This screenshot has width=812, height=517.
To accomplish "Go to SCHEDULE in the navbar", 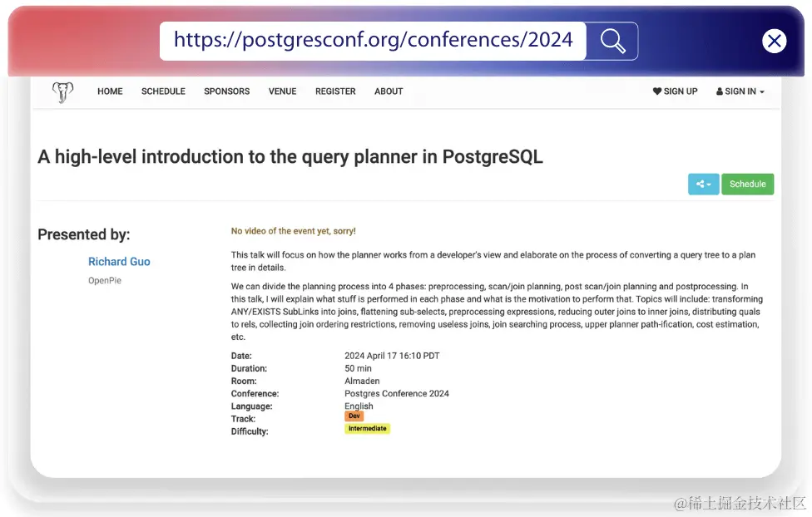I will 163,91.
